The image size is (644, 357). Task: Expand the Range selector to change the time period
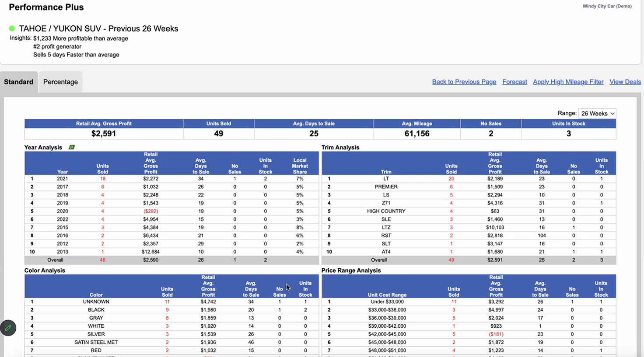coord(597,113)
